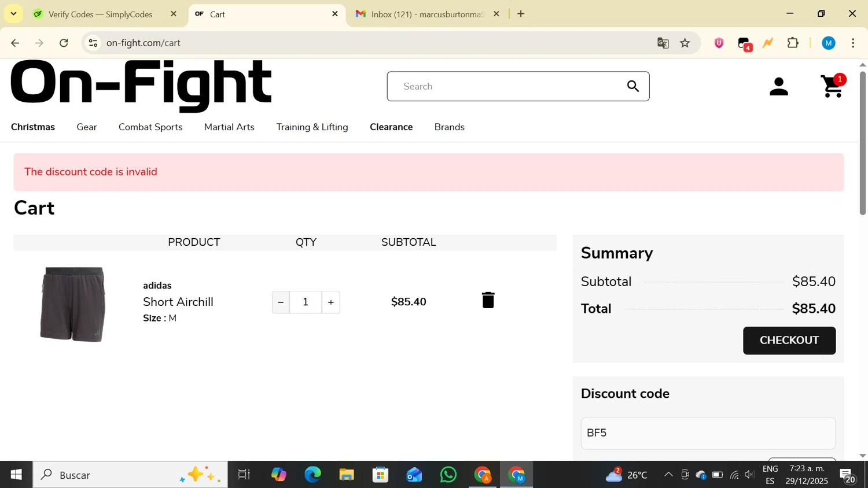868x488 pixels.
Task: Open Microsoft Store from the taskbar
Action: [380, 475]
